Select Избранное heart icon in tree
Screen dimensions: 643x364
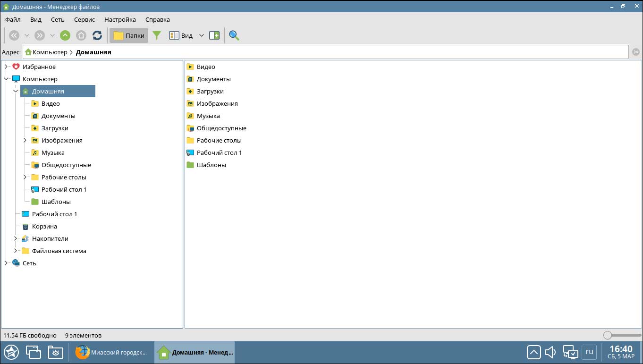(16, 67)
